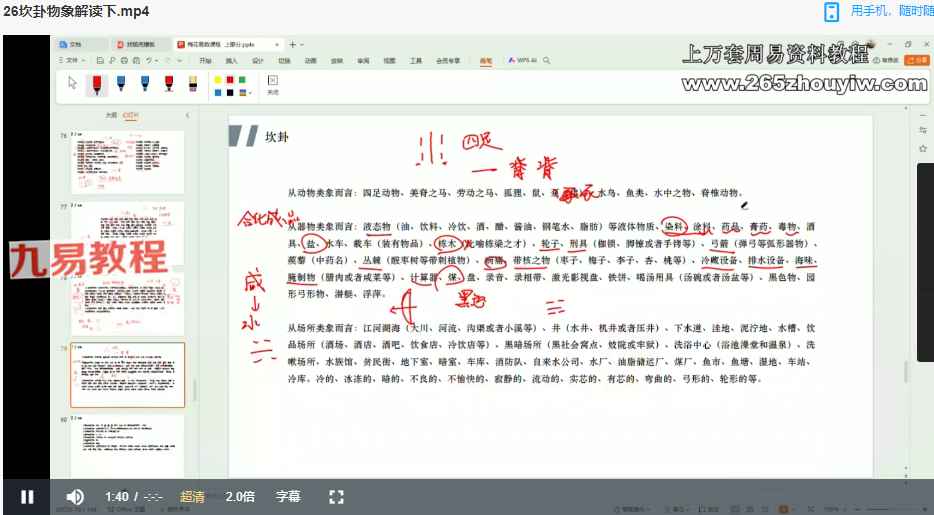Click the print icon in quick access toolbar
The image size is (934, 515).
pos(124,60)
